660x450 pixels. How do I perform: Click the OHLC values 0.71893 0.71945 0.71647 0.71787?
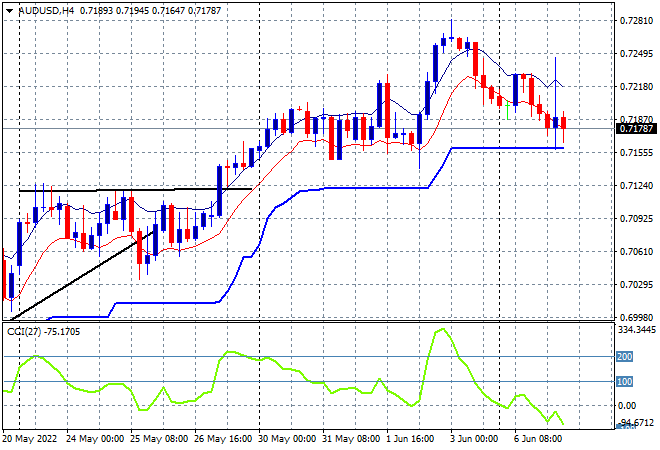[x=150, y=11]
